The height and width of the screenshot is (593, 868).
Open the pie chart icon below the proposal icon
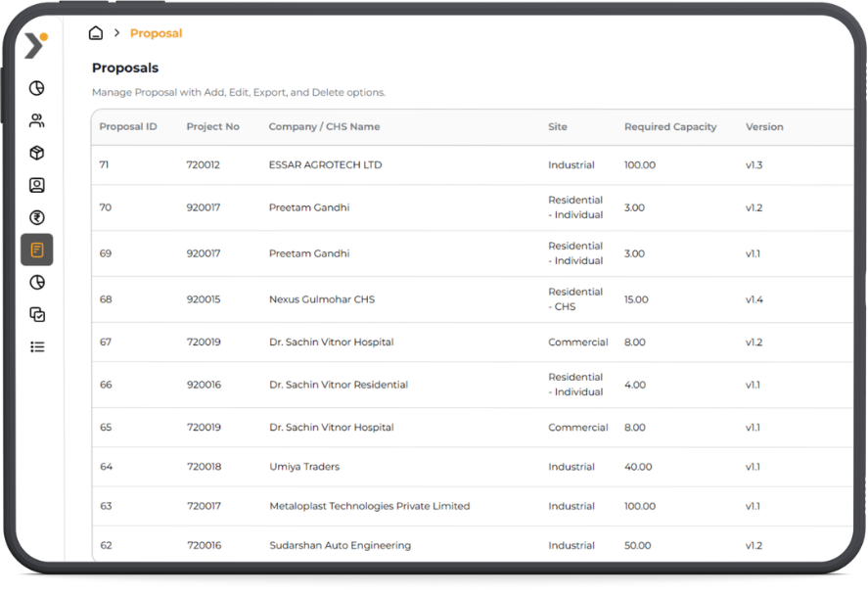click(37, 282)
